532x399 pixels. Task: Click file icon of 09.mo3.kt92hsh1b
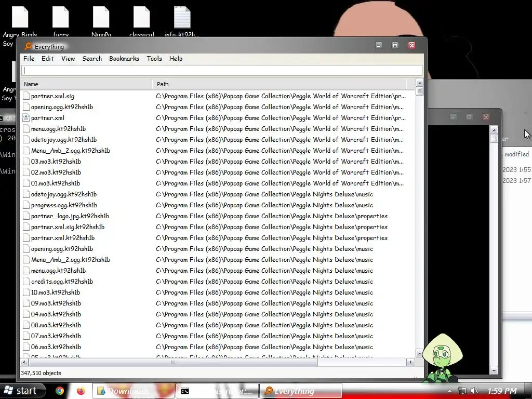tap(26, 303)
